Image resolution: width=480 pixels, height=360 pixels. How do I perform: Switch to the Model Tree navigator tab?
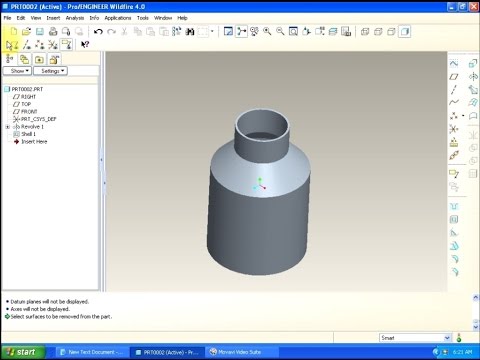coord(10,59)
